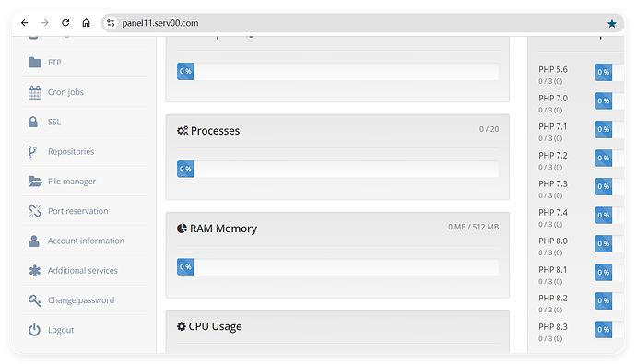Click the Logout power icon
636x364 pixels.
point(34,330)
